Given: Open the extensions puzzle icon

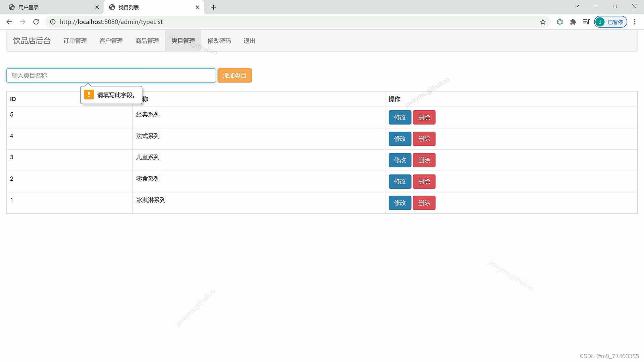Looking at the screenshot, I should [x=573, y=22].
